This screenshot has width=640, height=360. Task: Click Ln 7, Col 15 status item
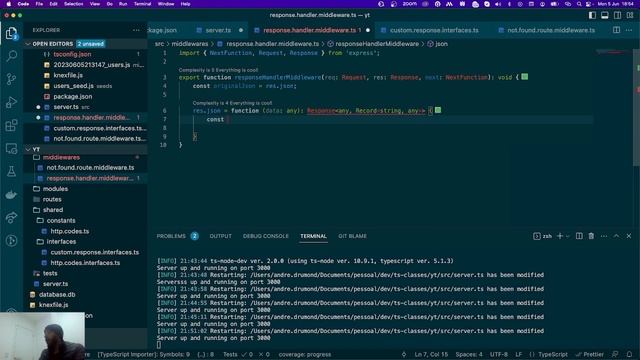click(x=431, y=354)
